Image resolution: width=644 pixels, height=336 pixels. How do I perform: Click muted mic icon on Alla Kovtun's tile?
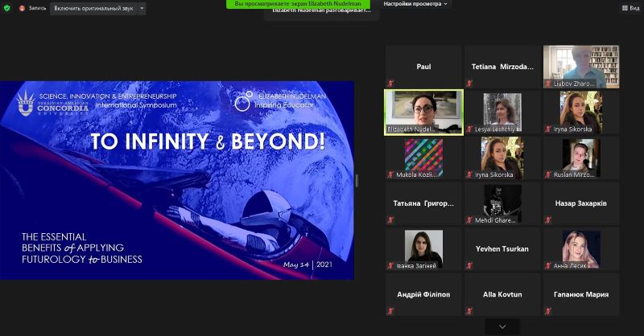click(x=469, y=311)
